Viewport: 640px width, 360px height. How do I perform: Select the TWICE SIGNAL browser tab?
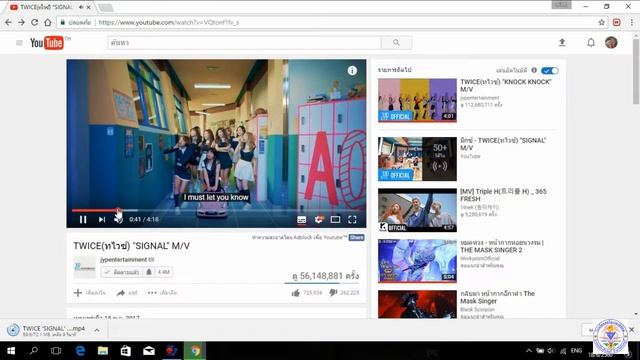click(x=47, y=7)
